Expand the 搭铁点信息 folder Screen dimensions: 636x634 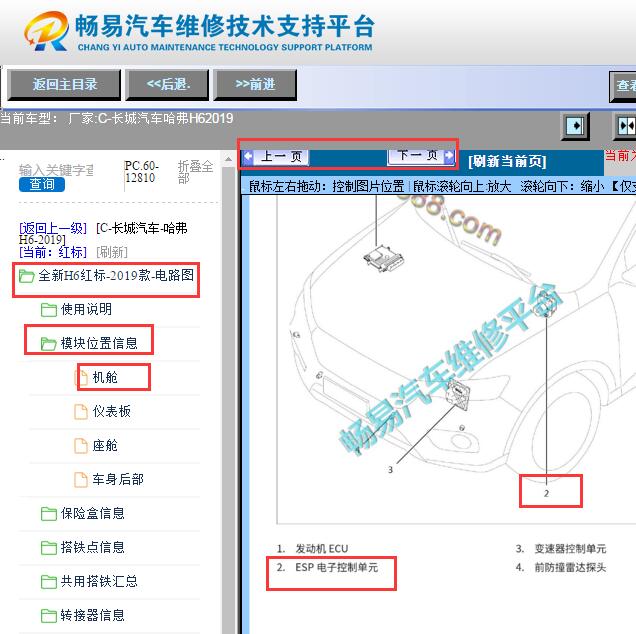[92, 548]
